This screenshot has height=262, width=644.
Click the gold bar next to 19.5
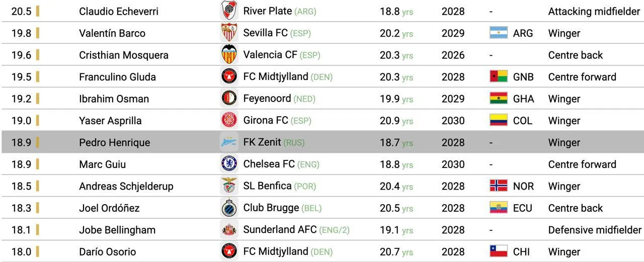tap(38, 77)
